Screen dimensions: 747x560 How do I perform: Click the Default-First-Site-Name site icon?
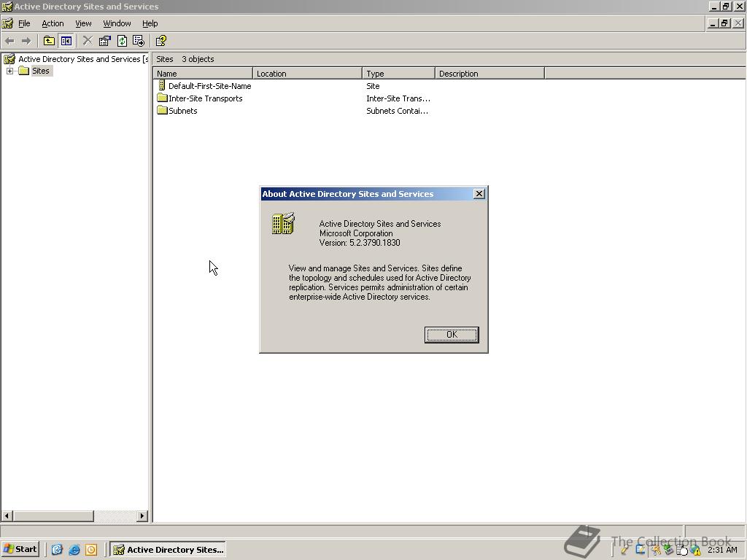coord(162,86)
